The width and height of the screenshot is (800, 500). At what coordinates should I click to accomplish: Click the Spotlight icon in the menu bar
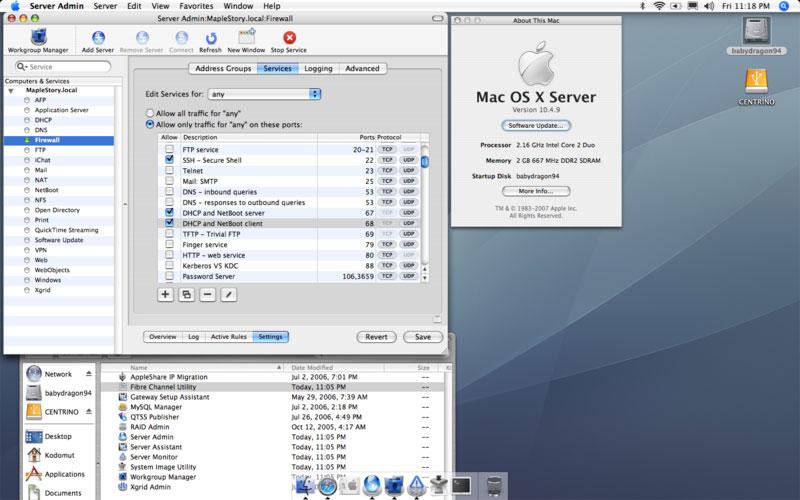pyautogui.click(x=784, y=6)
